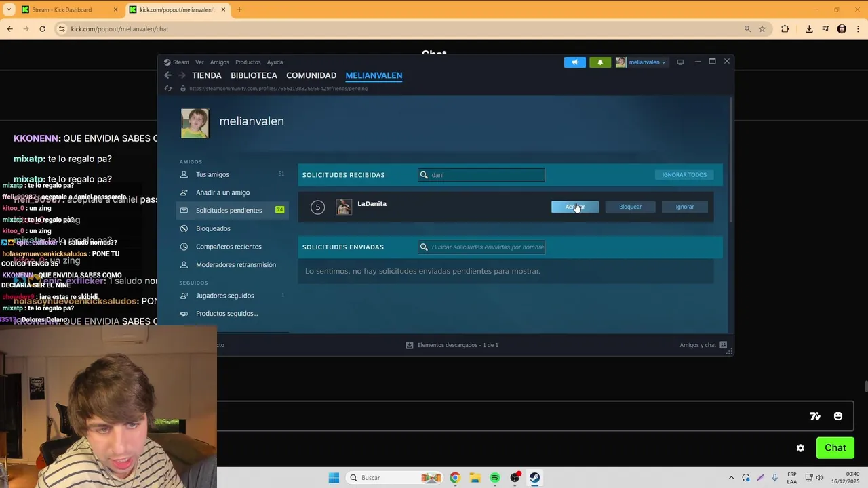Viewport: 868px width, 488px height.
Task: Open the MELIANVALEN profile tab
Action: pos(374,75)
